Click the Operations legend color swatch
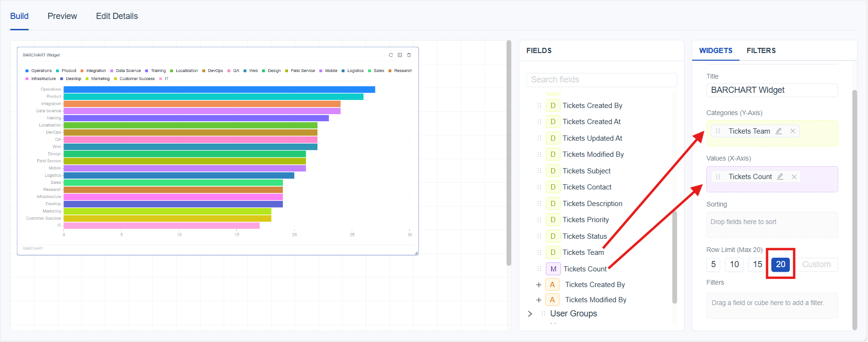This screenshot has width=868, height=342. (27, 71)
